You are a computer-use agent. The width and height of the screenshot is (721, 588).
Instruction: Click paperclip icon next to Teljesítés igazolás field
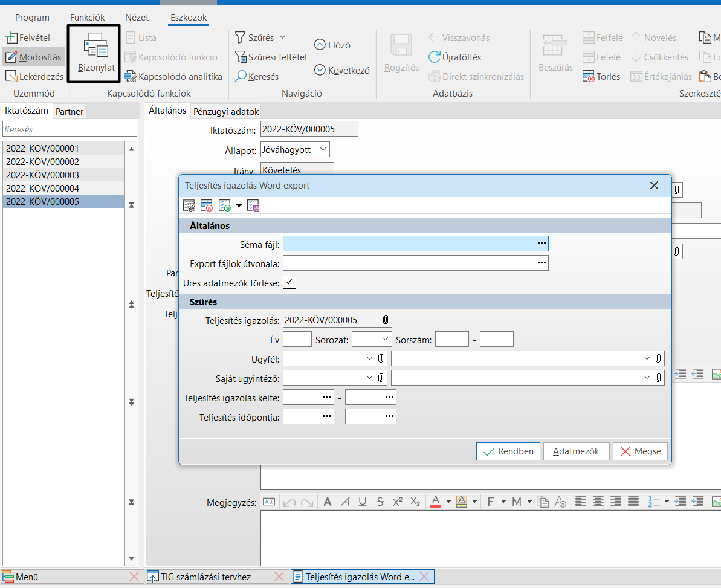(386, 320)
